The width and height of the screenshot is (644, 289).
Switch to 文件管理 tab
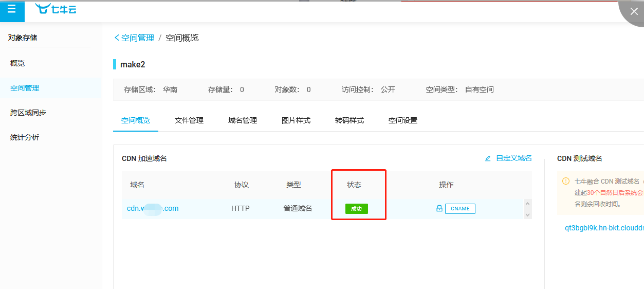click(x=189, y=120)
